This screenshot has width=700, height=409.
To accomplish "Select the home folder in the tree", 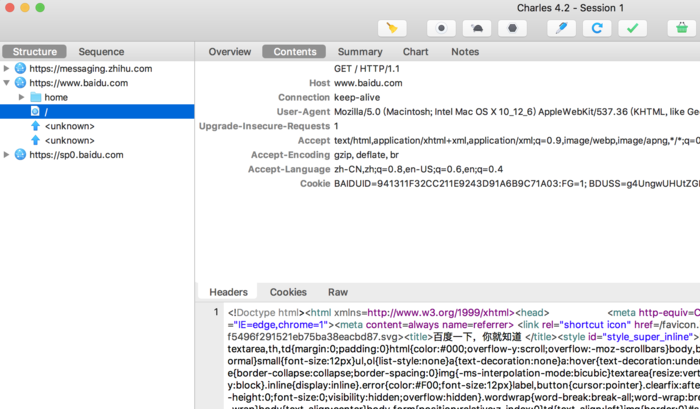I will pos(56,97).
